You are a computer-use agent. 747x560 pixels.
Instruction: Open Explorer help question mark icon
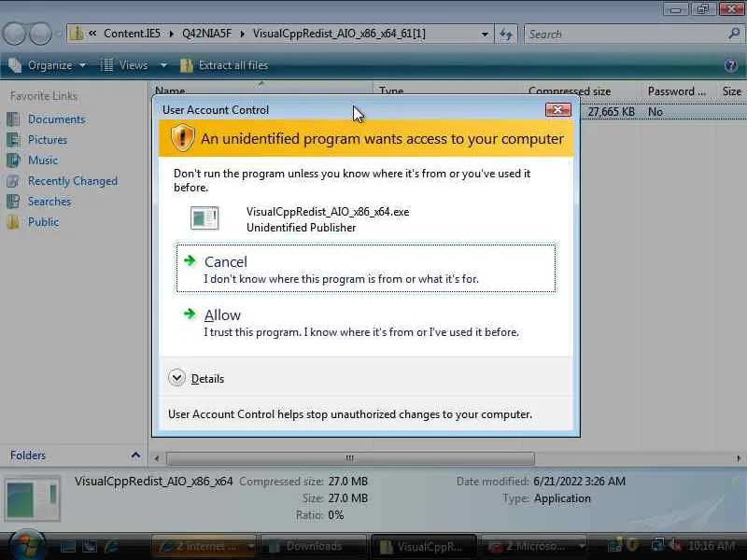pyautogui.click(x=730, y=65)
